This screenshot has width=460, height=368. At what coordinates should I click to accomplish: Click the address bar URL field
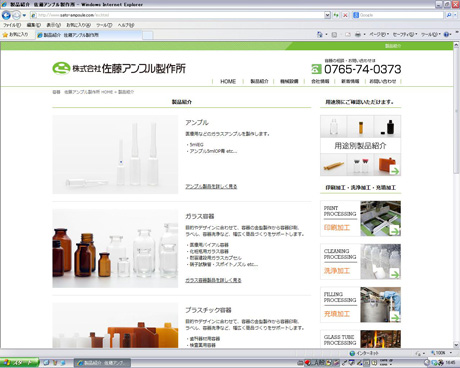pos(177,15)
